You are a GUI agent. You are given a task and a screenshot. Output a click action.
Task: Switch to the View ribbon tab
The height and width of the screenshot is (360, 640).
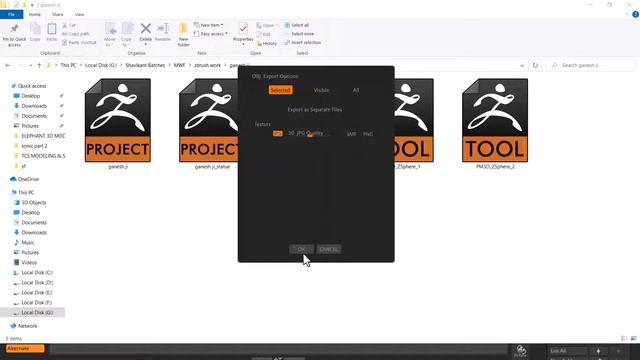tap(79, 14)
